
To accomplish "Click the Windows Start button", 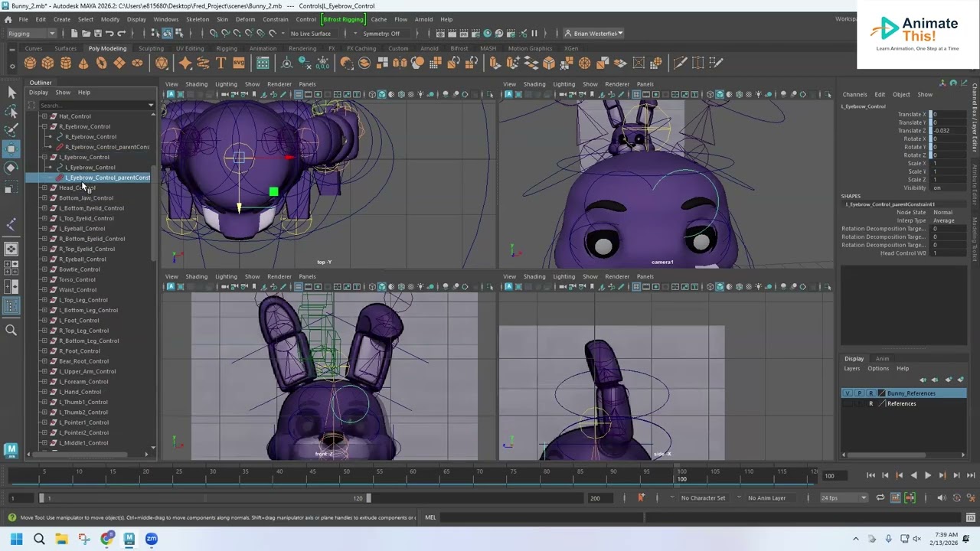I will pyautogui.click(x=16, y=539).
